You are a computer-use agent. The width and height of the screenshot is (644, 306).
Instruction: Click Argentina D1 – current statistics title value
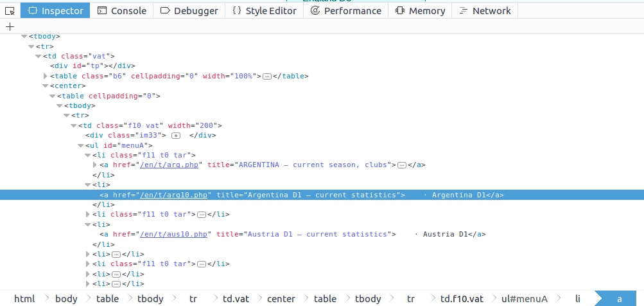(x=322, y=195)
